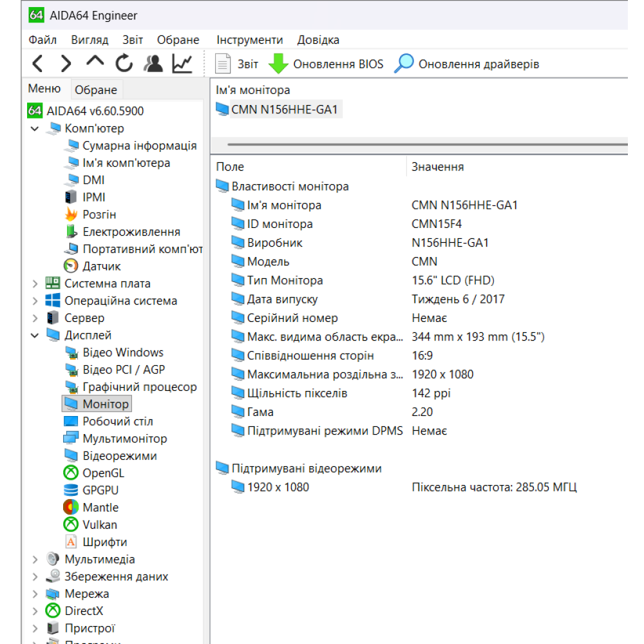Collapse the Дисплей tree branch

pyautogui.click(x=35, y=335)
